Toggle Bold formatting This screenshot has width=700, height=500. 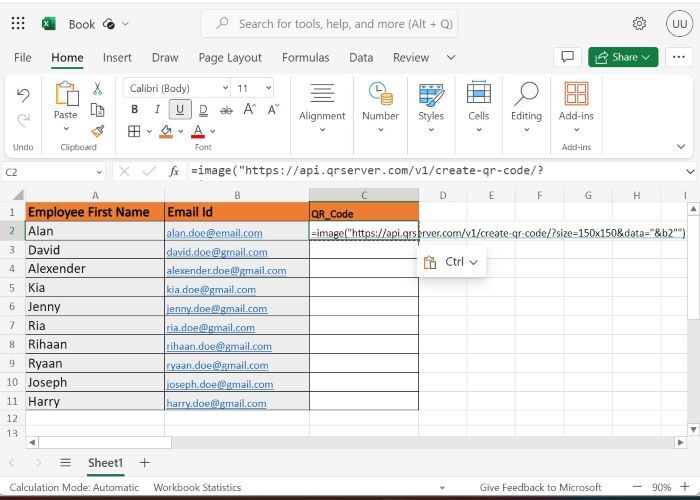click(x=134, y=109)
